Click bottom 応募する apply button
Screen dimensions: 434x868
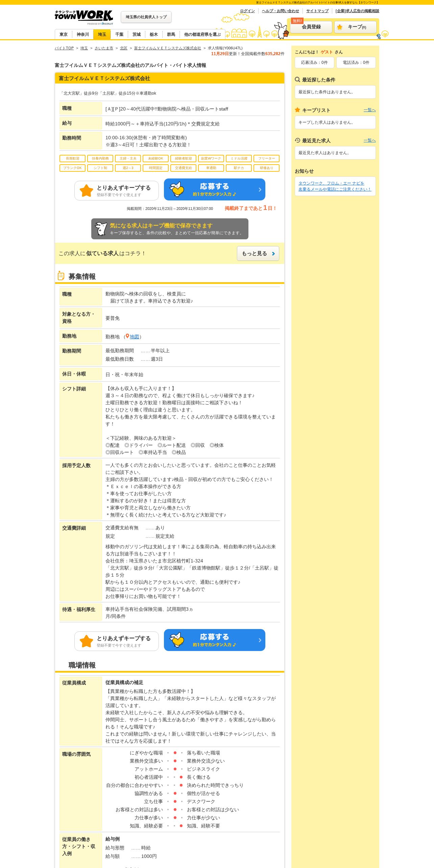tap(215, 640)
